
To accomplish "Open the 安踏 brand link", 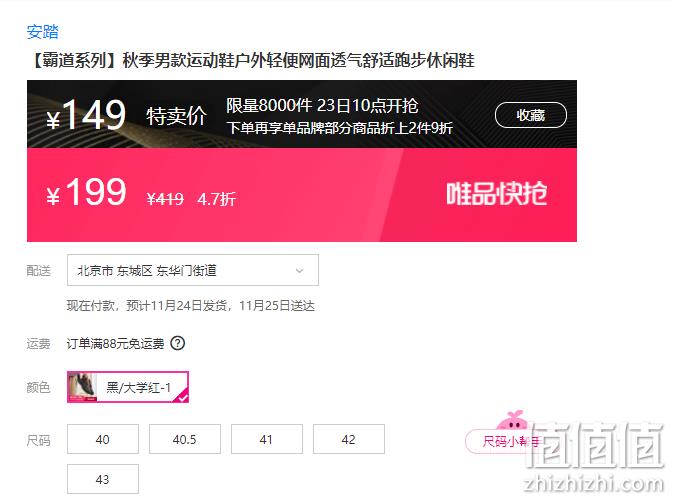I will 42,31.
